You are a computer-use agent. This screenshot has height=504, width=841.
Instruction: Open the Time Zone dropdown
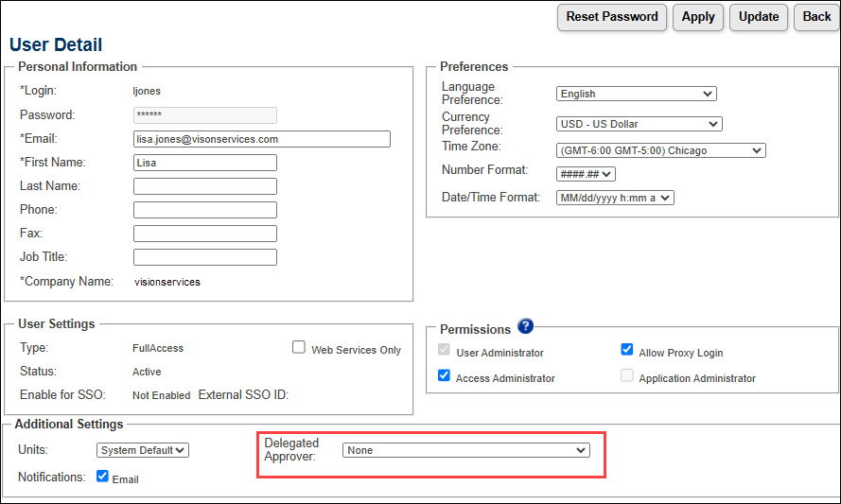coord(660,150)
